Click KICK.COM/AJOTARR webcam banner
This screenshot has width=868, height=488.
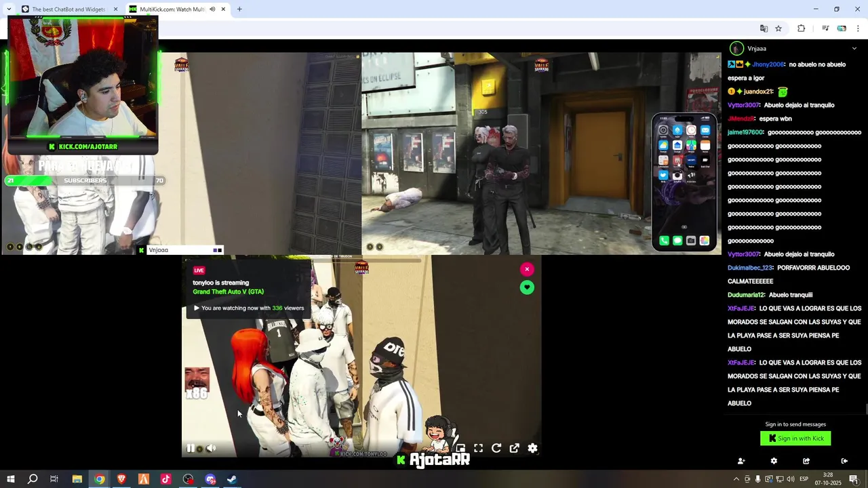(83, 146)
